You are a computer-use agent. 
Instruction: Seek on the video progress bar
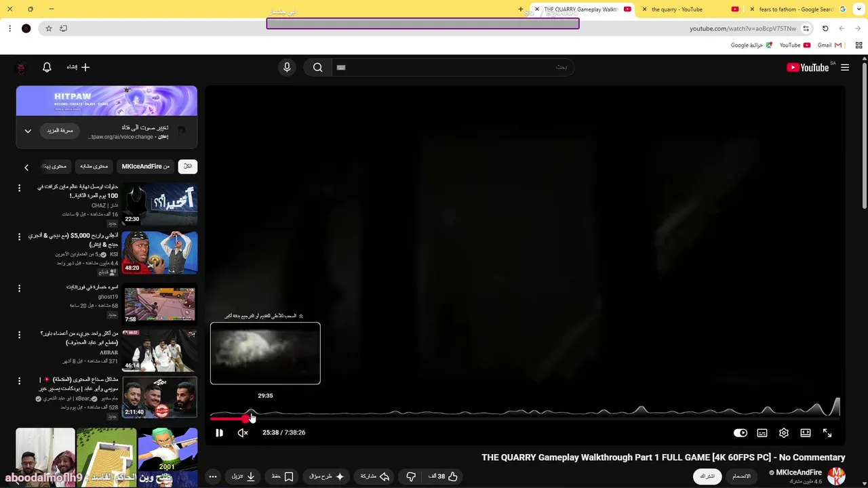(x=525, y=418)
